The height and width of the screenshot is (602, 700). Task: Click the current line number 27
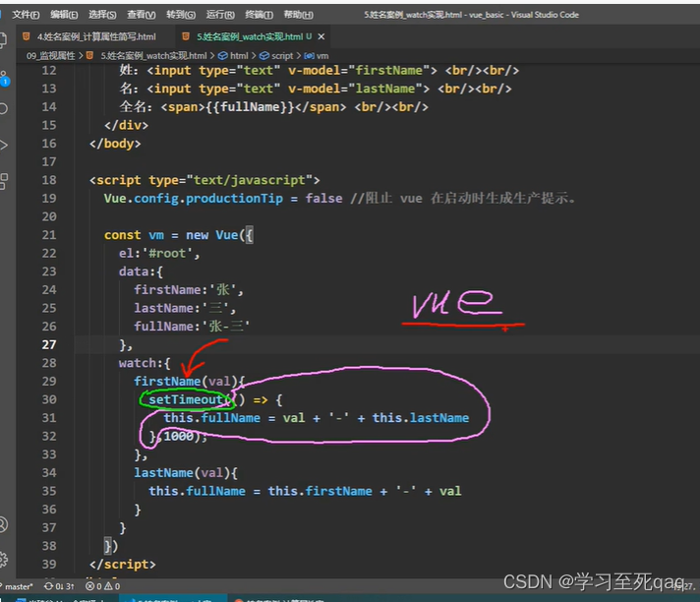(49, 344)
